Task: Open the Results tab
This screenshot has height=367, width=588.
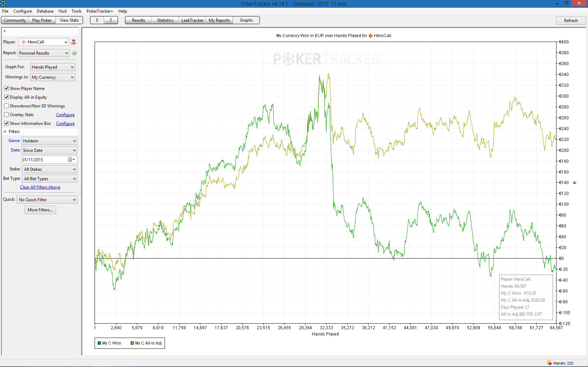Action: tap(138, 20)
